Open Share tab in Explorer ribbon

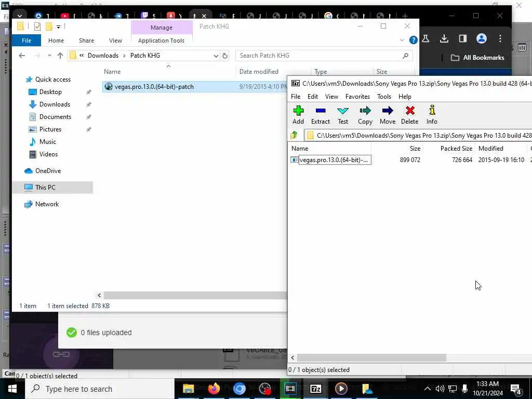pyautogui.click(x=86, y=41)
